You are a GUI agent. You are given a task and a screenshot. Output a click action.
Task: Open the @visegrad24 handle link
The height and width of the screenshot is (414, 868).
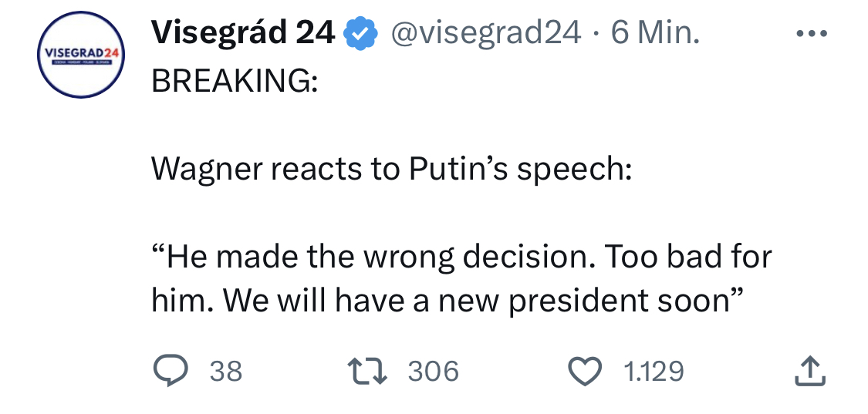(x=487, y=33)
